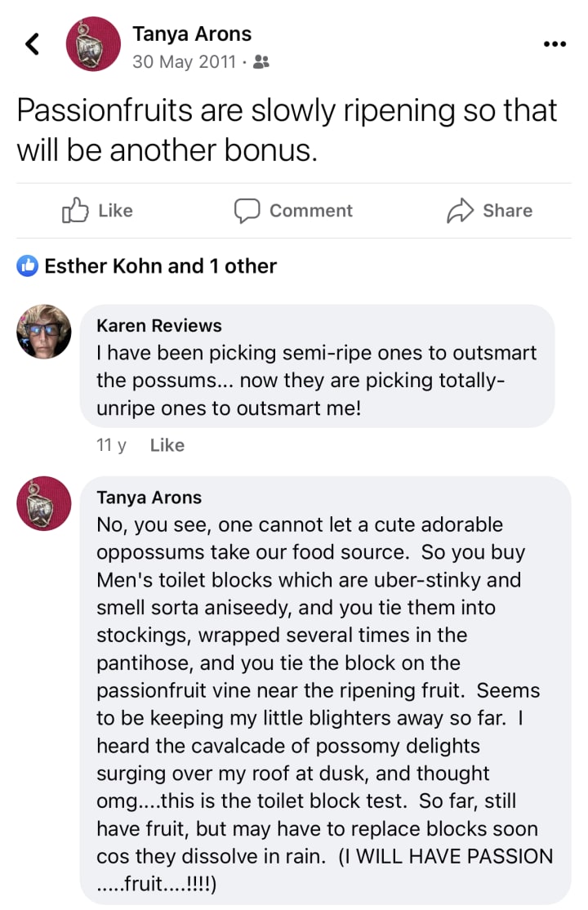The width and height of the screenshot is (588, 910).
Task: Open Tanya Arons' comment avatar
Action: pos(44,504)
